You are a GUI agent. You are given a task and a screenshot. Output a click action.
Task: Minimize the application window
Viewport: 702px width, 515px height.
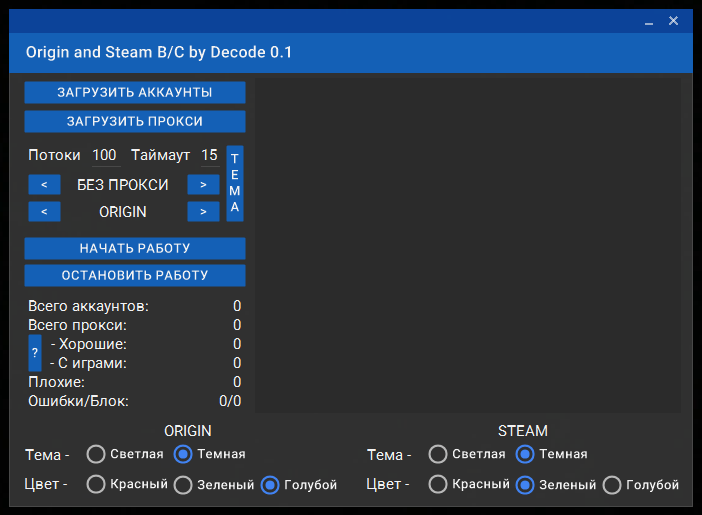click(649, 21)
